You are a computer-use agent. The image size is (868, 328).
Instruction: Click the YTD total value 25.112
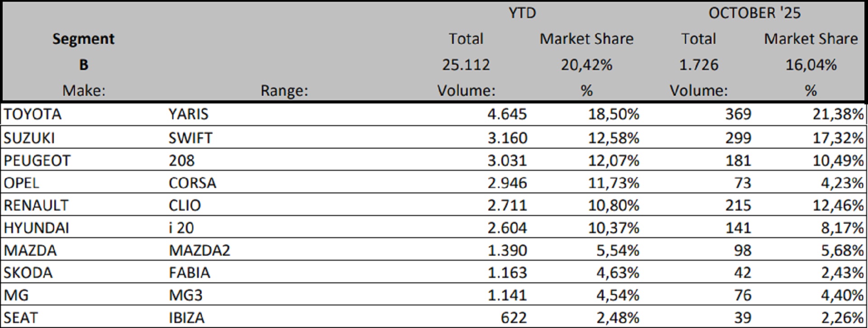(x=466, y=65)
